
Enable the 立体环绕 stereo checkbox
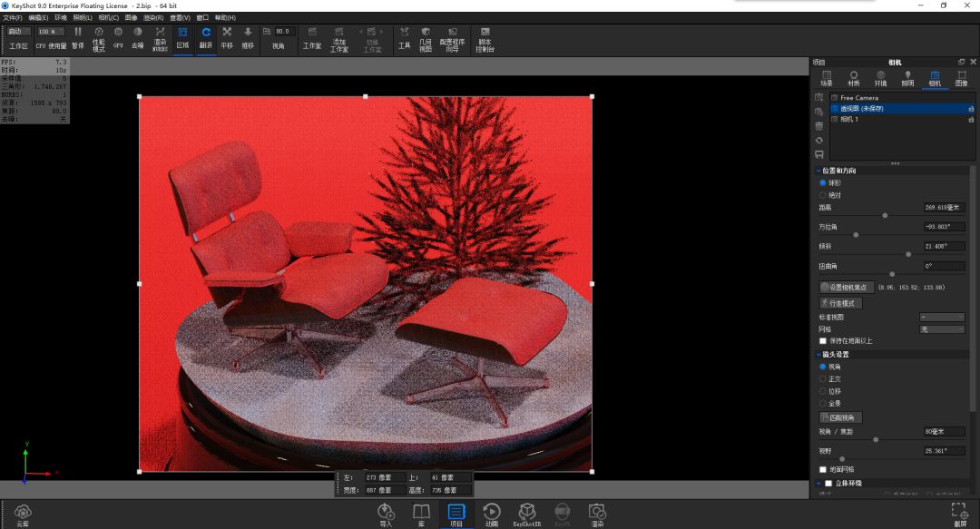[828, 484]
